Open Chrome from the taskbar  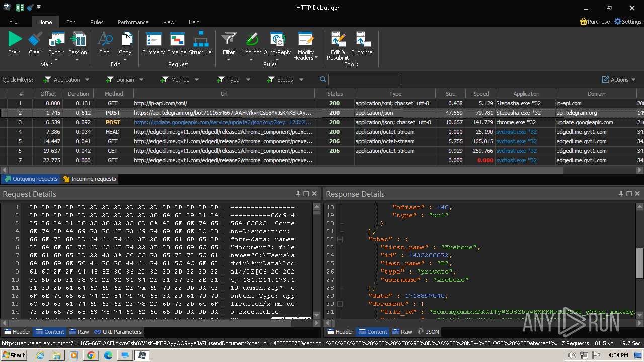(91, 355)
